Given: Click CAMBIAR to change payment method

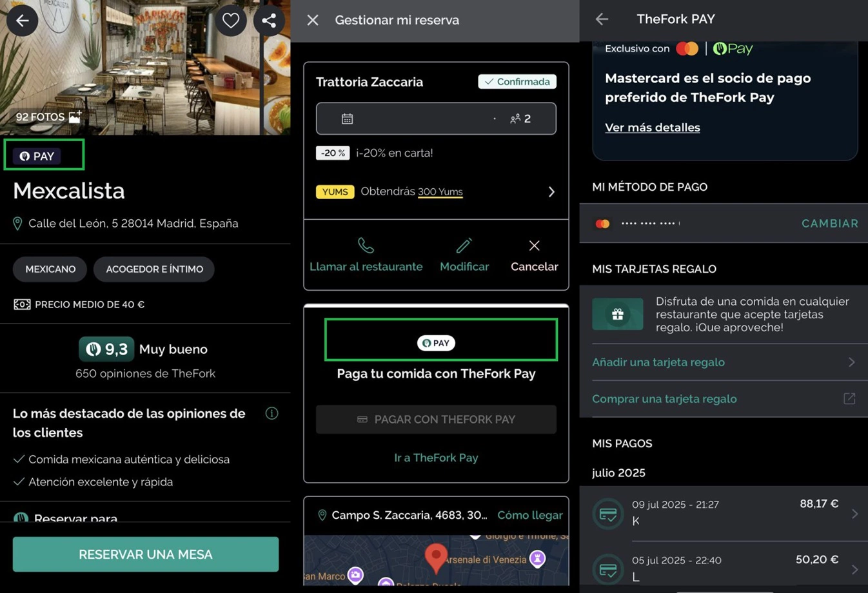Looking at the screenshot, I should [830, 223].
